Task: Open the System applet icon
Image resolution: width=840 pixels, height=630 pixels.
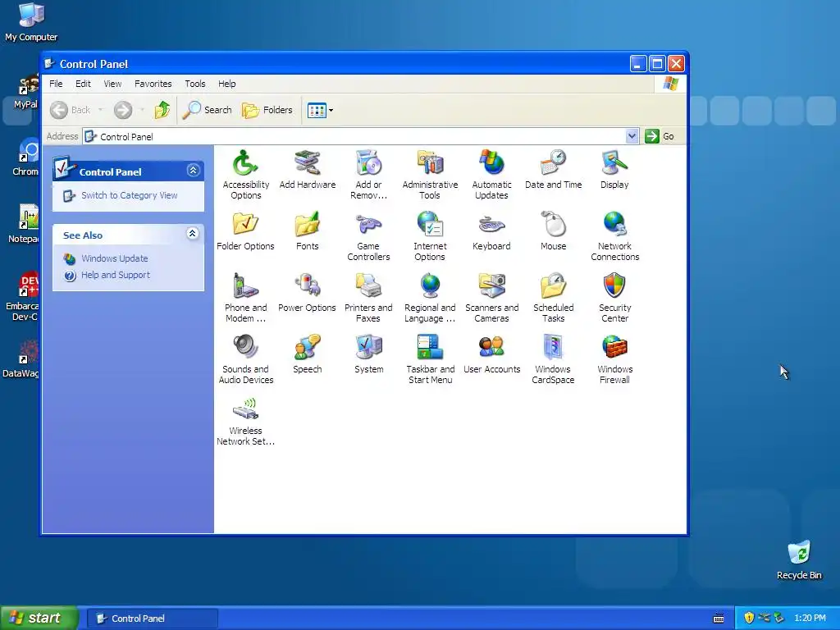Action: pos(368,347)
